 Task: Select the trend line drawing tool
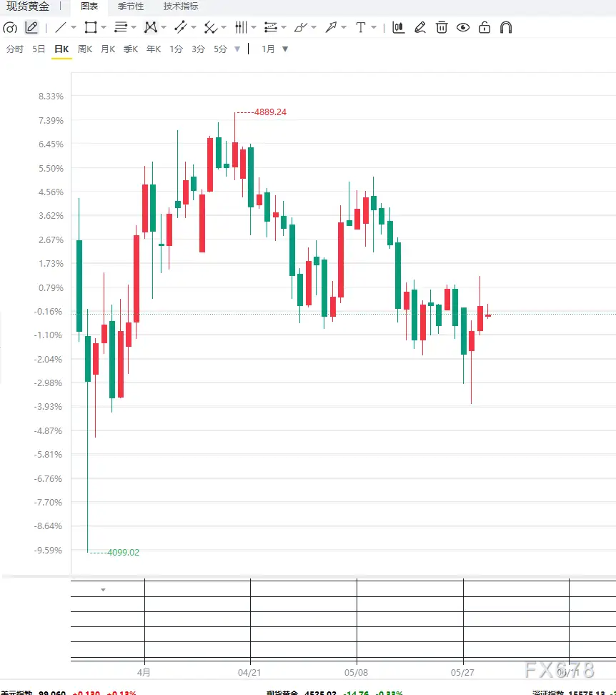click(61, 27)
